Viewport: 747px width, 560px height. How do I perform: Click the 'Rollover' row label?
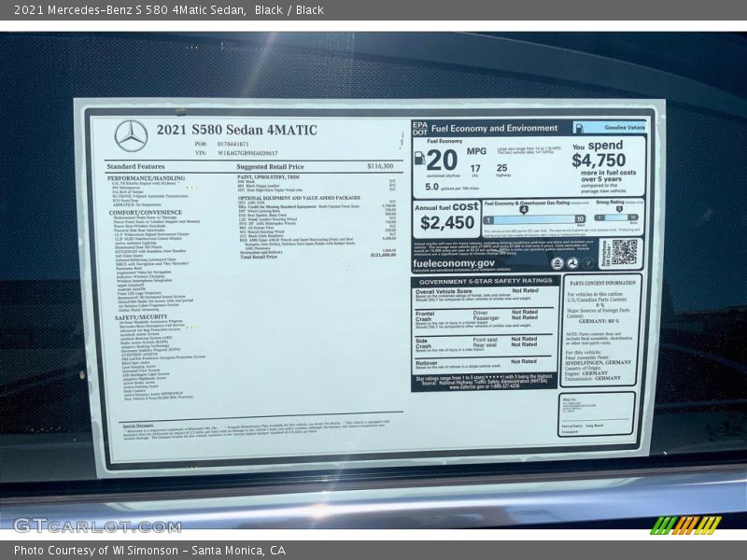tap(427, 363)
